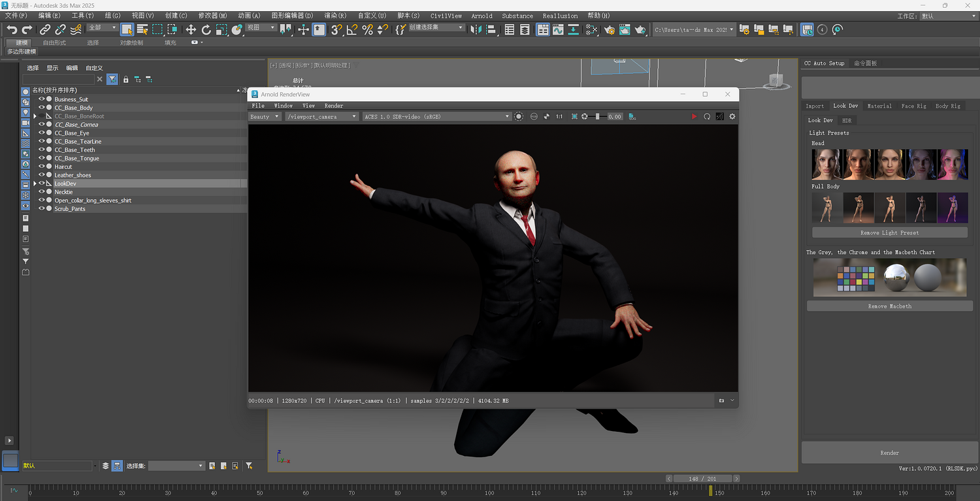Toggle visibility of Leather_shoes
Image resolution: width=980 pixels, height=501 pixels.
tap(41, 175)
